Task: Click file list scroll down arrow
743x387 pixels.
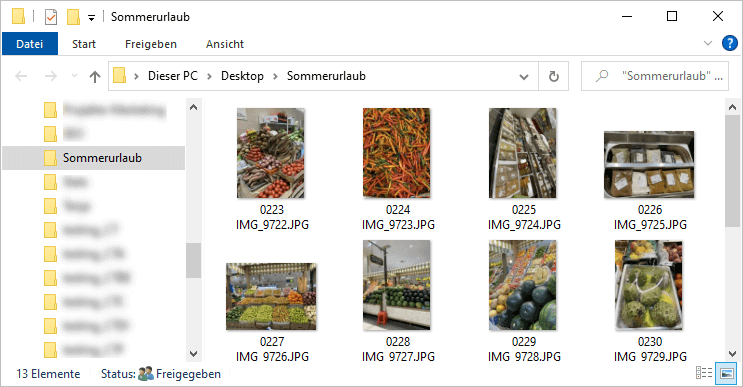Action: point(732,353)
